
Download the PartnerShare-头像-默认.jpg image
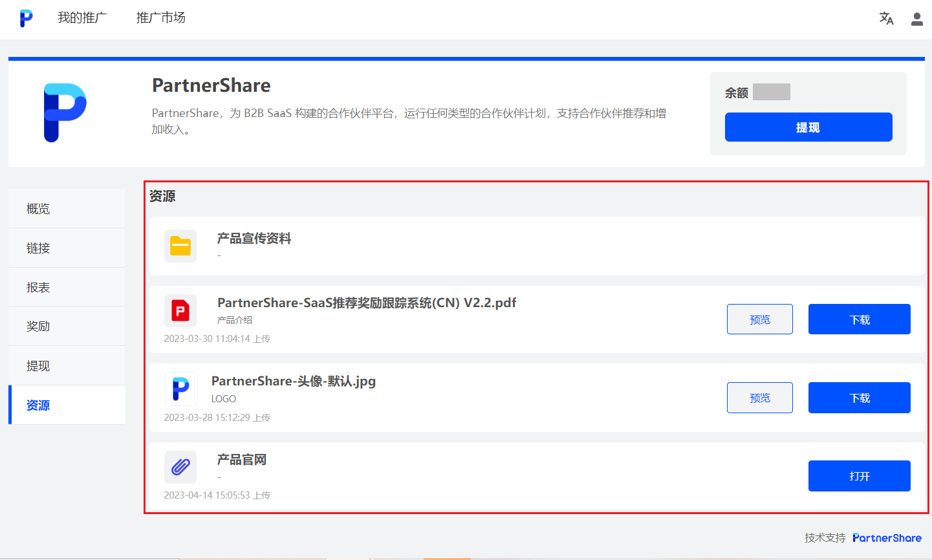coord(860,398)
